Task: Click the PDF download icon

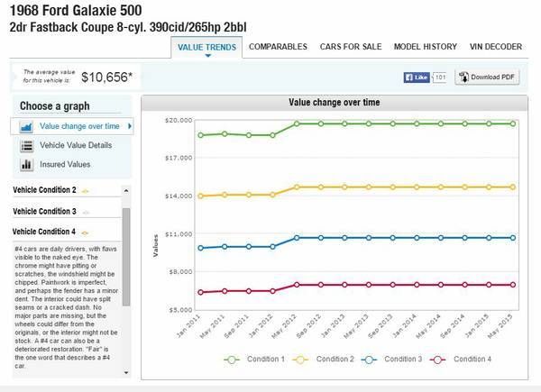Action: (463, 77)
